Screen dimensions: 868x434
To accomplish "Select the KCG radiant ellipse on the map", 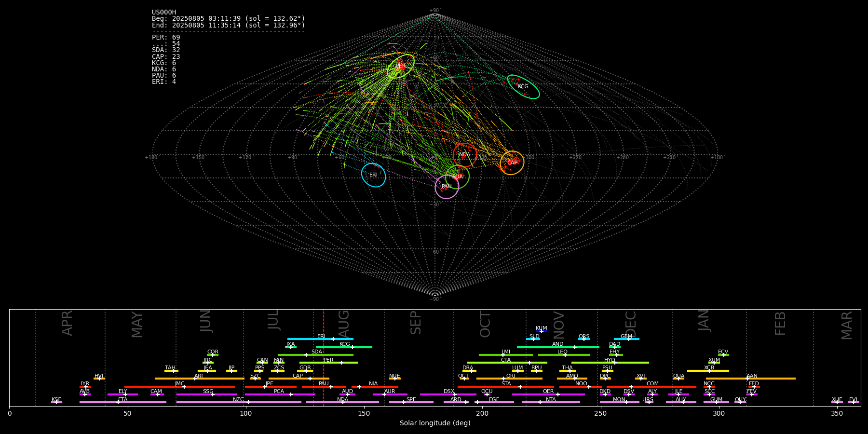I will tap(523, 87).
